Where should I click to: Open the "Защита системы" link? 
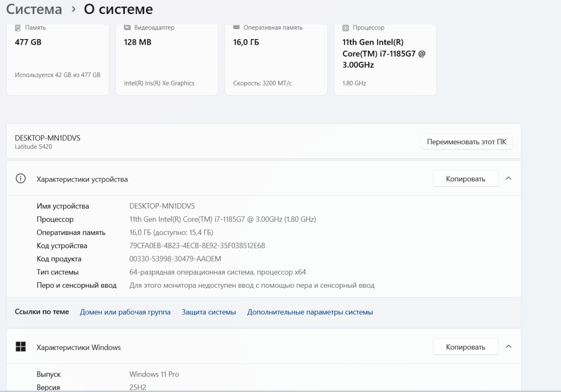[209, 312]
